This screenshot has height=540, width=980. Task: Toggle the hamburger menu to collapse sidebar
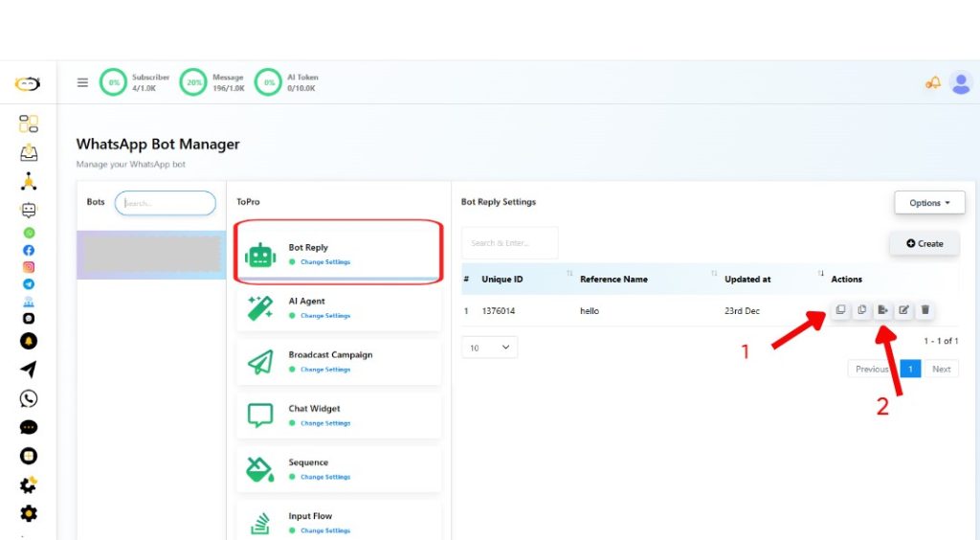click(82, 83)
